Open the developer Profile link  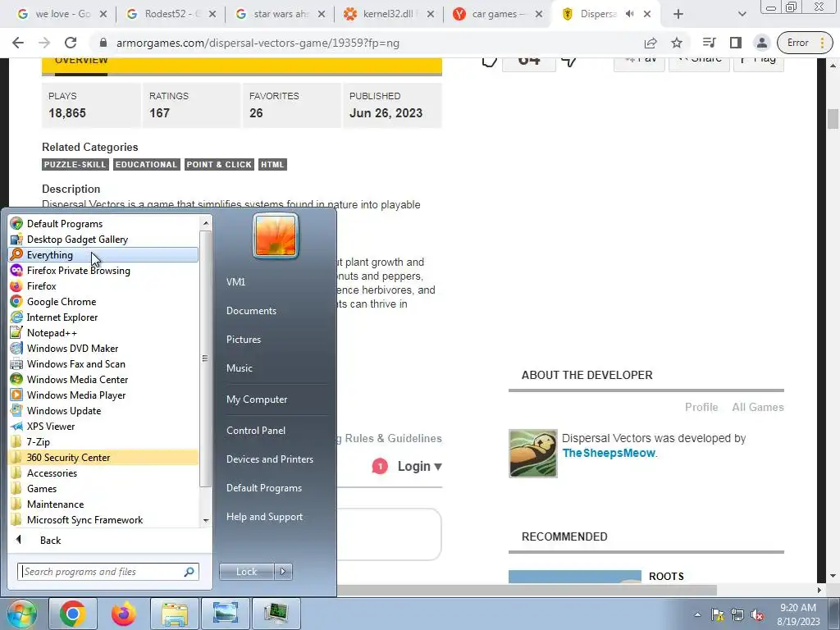pos(701,407)
